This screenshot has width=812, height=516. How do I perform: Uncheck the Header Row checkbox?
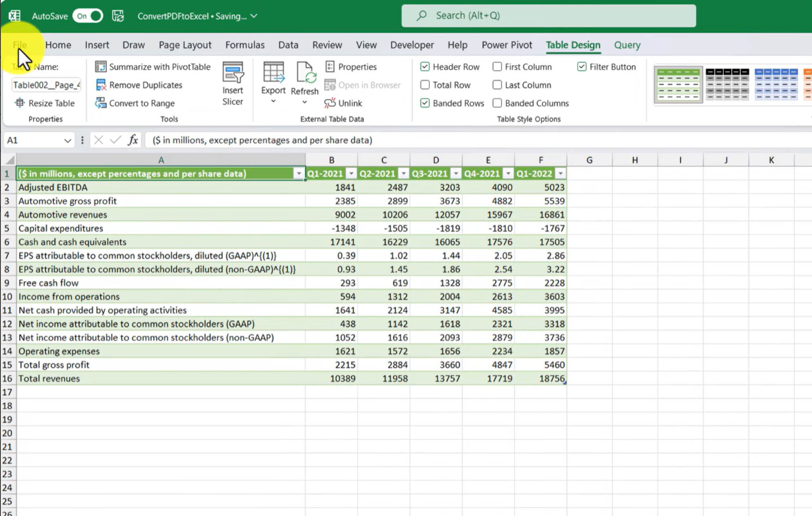pos(425,67)
